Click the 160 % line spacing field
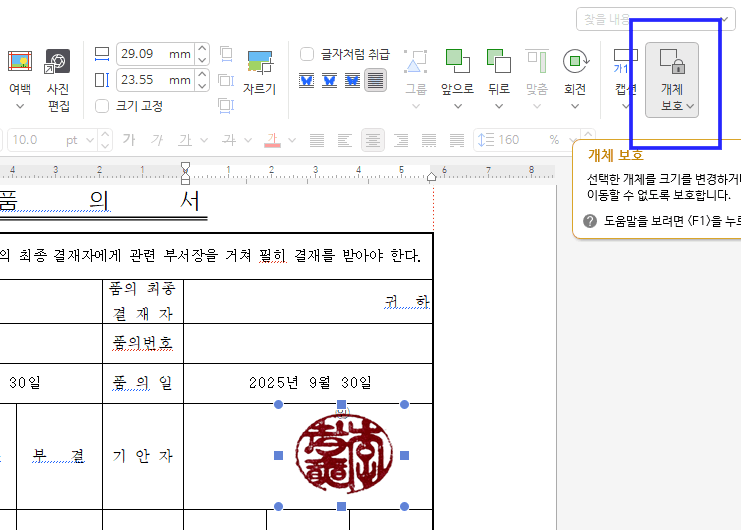Viewport: 741px width, 530px height. pos(525,140)
